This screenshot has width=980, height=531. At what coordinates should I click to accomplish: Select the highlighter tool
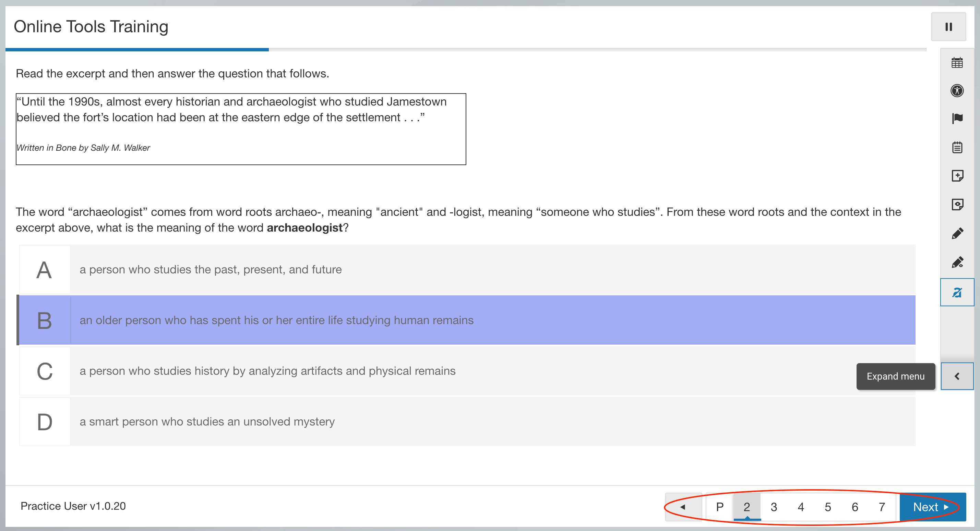pyautogui.click(x=957, y=262)
